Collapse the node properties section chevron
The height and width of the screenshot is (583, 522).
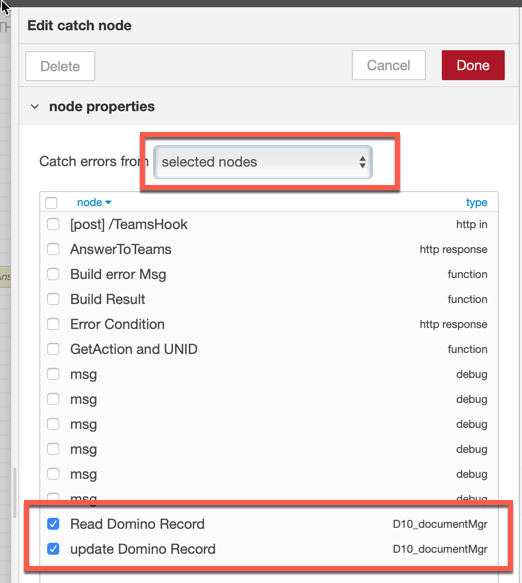tap(35, 107)
